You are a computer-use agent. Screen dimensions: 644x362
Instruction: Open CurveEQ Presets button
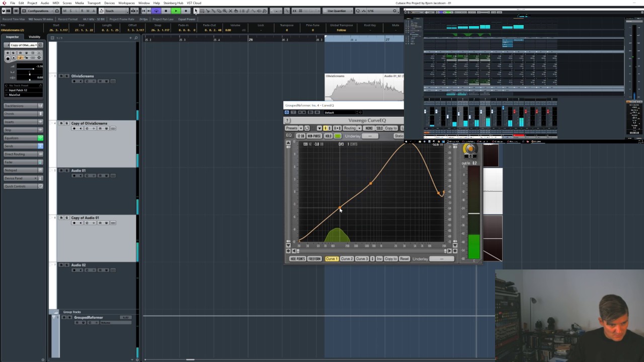(291, 128)
